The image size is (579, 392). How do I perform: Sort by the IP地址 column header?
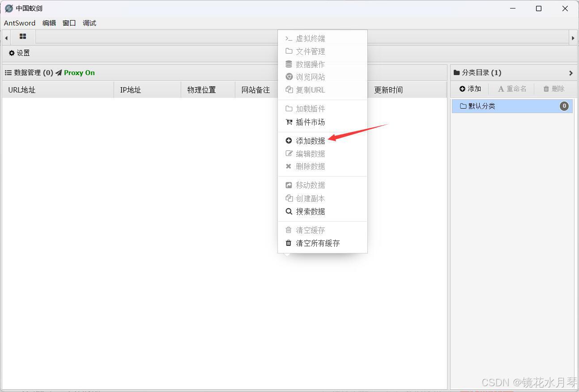coord(148,90)
